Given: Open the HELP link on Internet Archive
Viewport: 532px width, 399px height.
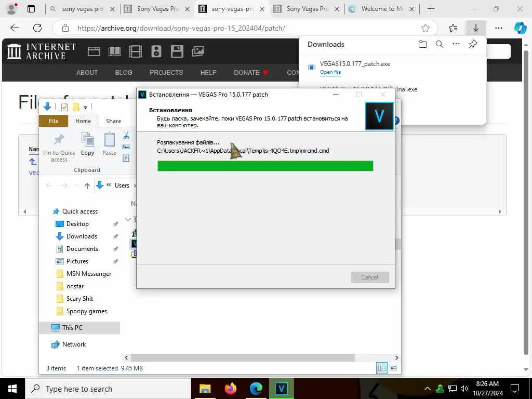Looking at the screenshot, I should [208, 73].
